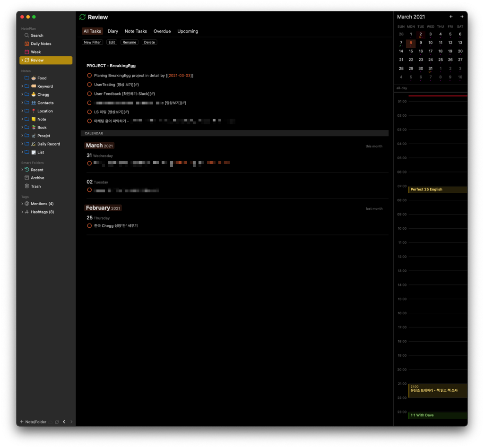Image resolution: width=484 pixels, height=448 pixels.
Task: Expand the Proejct folder
Action: tap(22, 136)
